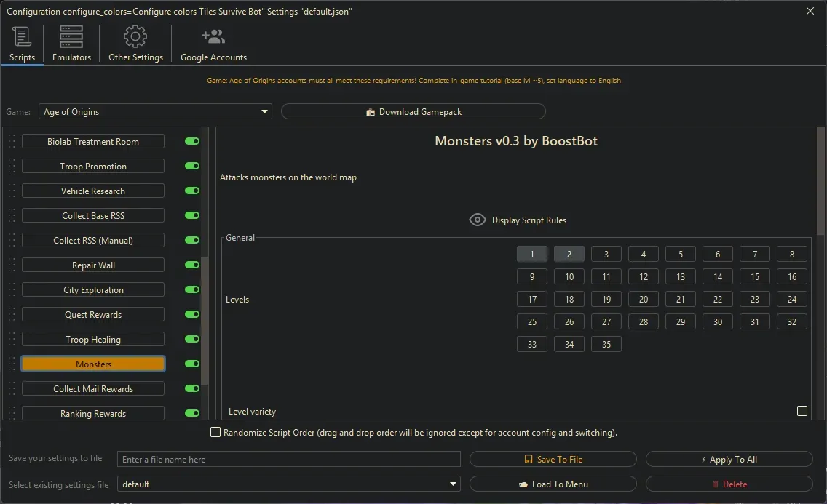The height and width of the screenshot is (504, 827).
Task: Click the Download Gamepack button
Action: pos(413,112)
